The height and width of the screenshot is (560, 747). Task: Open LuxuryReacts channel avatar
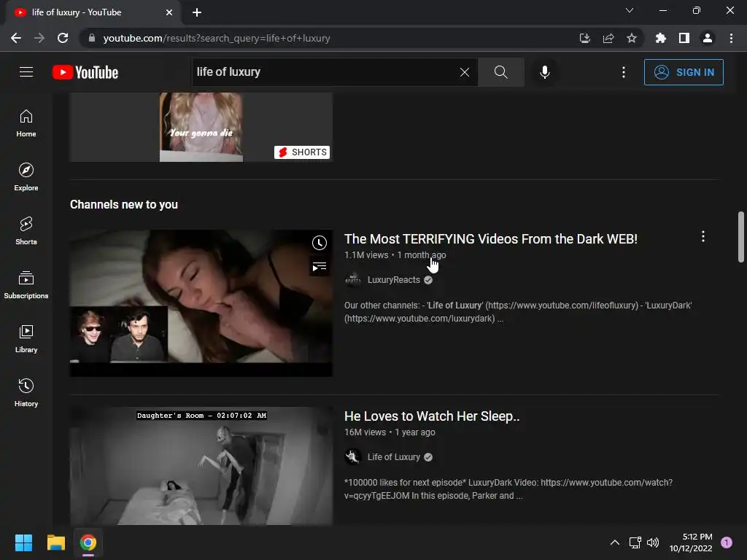pos(353,280)
